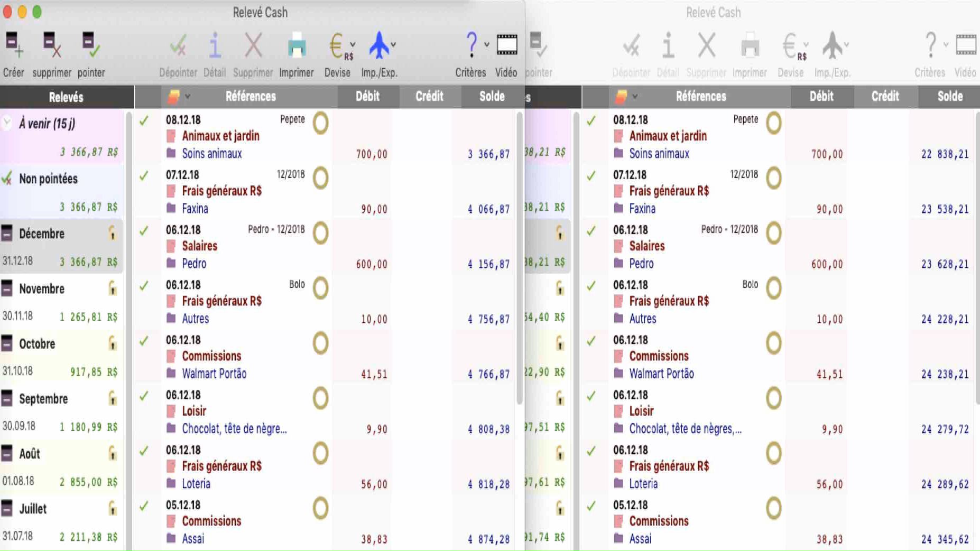Click 'Soins animaux' text in front window
The image size is (980, 551).
(x=212, y=154)
